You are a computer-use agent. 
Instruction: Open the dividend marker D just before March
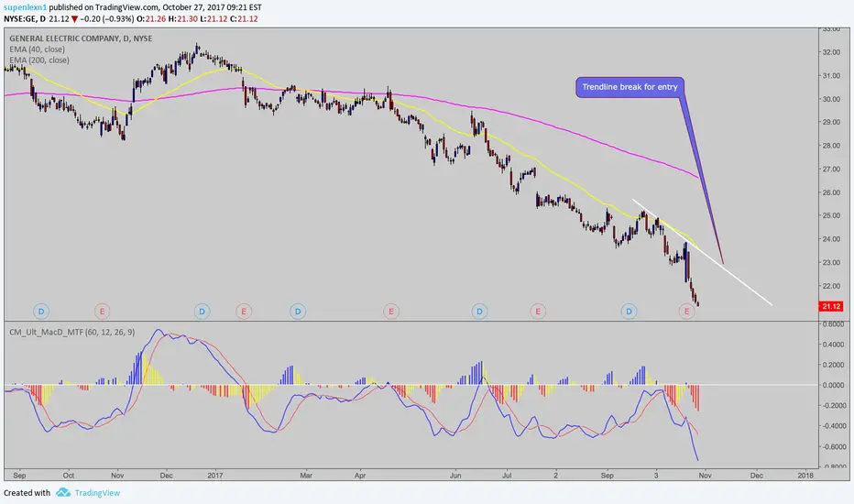point(298,312)
